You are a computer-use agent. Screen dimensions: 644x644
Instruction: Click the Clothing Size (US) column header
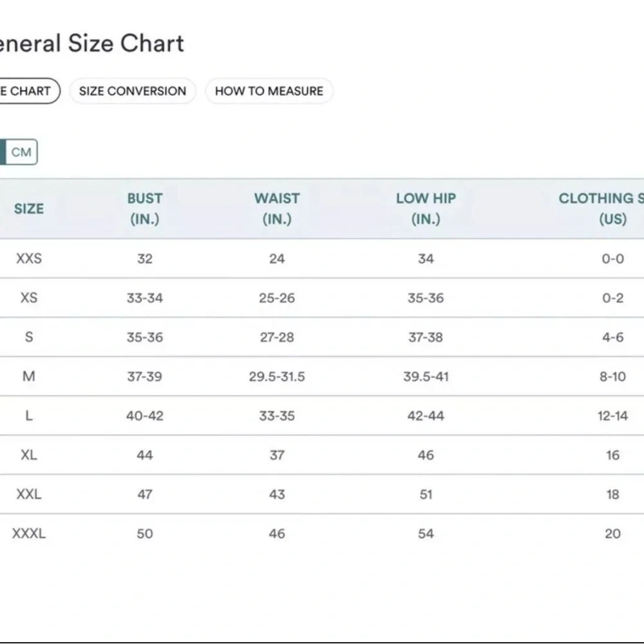point(601,209)
